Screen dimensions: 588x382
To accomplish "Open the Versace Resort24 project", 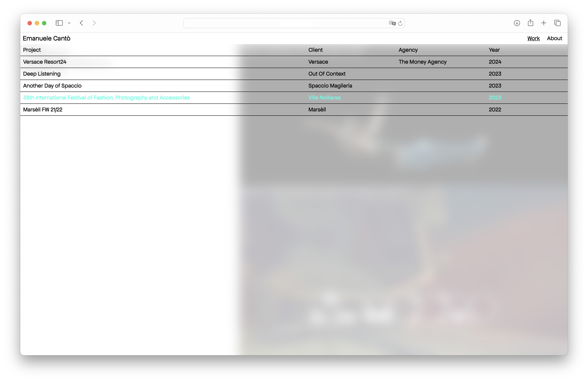I will click(45, 62).
